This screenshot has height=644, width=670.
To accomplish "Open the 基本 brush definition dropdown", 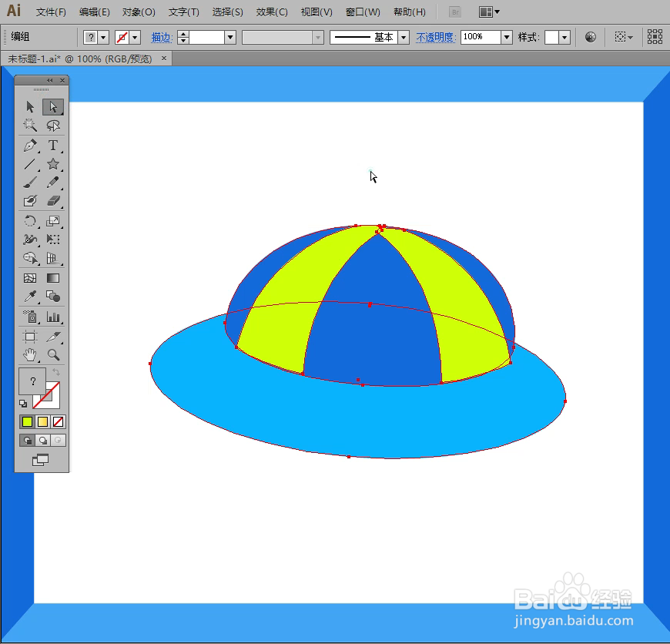I will (404, 38).
